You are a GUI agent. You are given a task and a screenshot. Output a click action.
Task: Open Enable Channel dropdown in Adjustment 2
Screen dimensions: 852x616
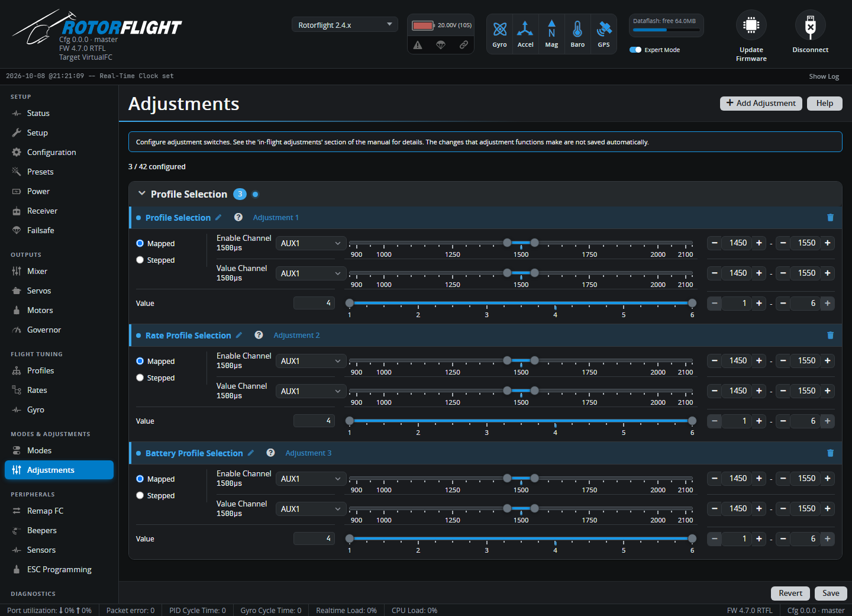pos(311,361)
